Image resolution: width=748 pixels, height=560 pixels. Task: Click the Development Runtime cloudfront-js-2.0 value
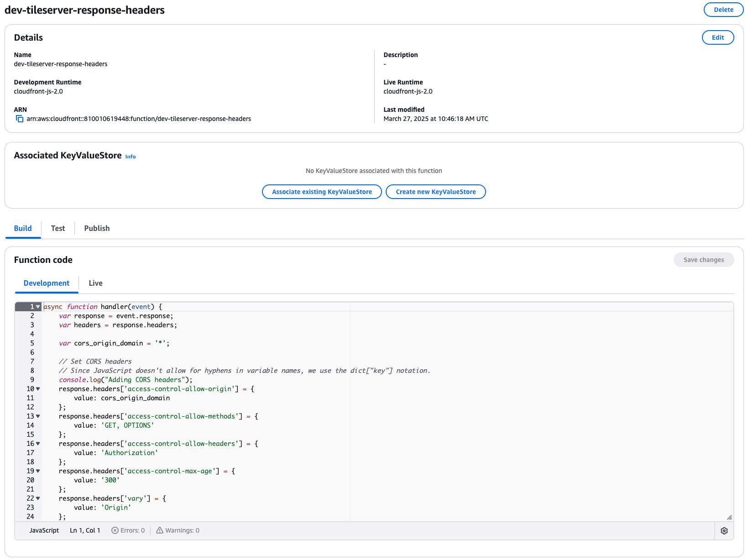(38, 91)
